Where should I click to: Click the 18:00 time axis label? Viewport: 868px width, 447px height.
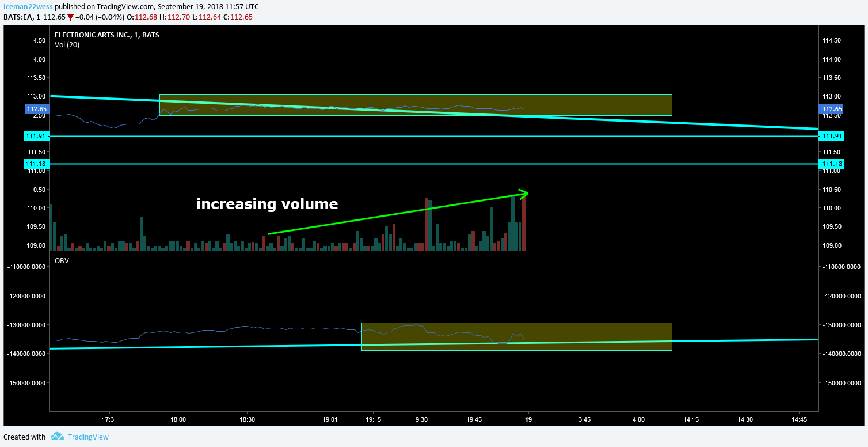pyautogui.click(x=178, y=419)
